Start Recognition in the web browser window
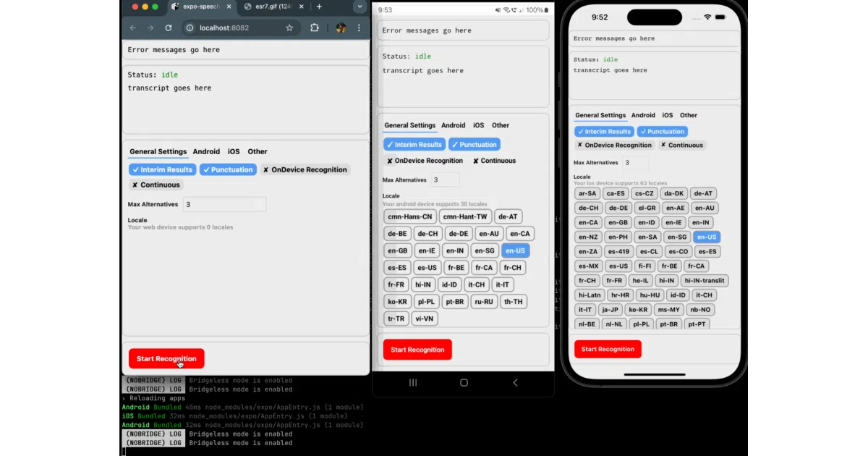 (166, 358)
